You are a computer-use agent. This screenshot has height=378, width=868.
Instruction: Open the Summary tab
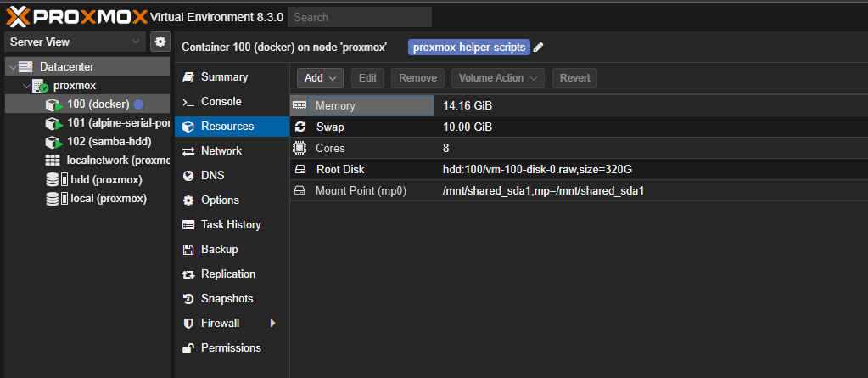click(x=232, y=77)
